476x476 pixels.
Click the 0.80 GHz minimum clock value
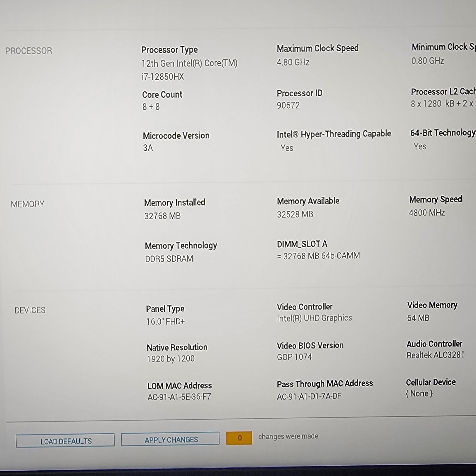click(x=428, y=61)
